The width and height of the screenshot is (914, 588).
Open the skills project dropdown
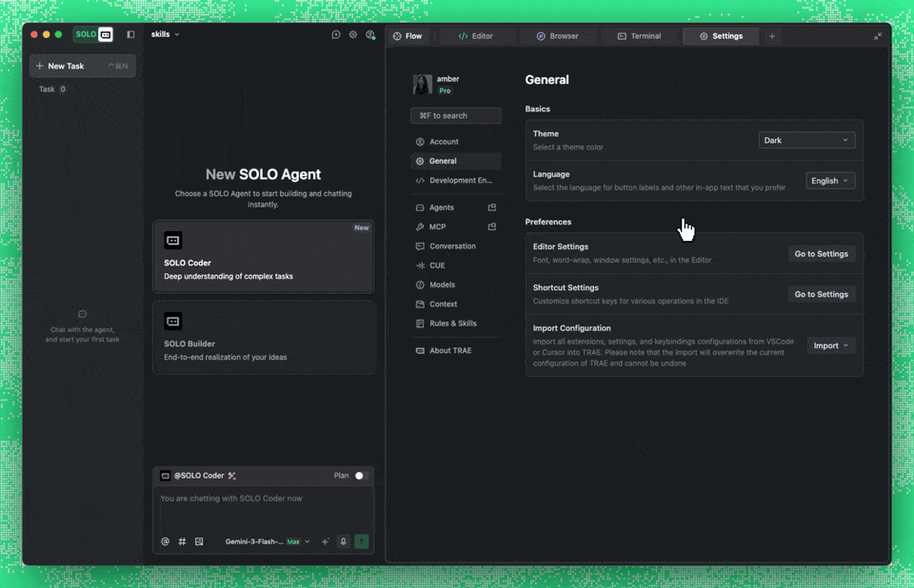(x=165, y=34)
